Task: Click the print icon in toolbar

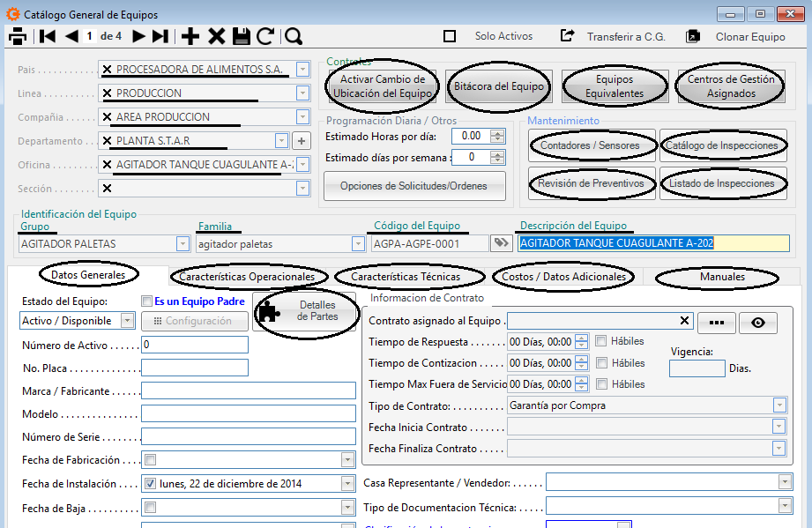Action: (18, 36)
